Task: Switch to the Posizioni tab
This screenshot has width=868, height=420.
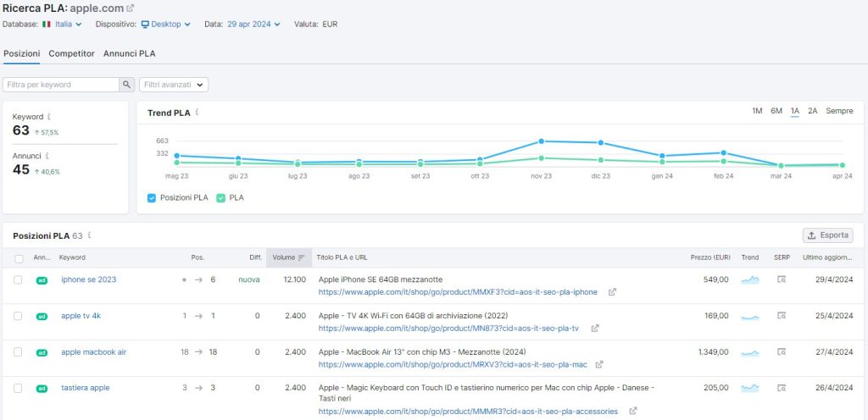Action: point(21,53)
